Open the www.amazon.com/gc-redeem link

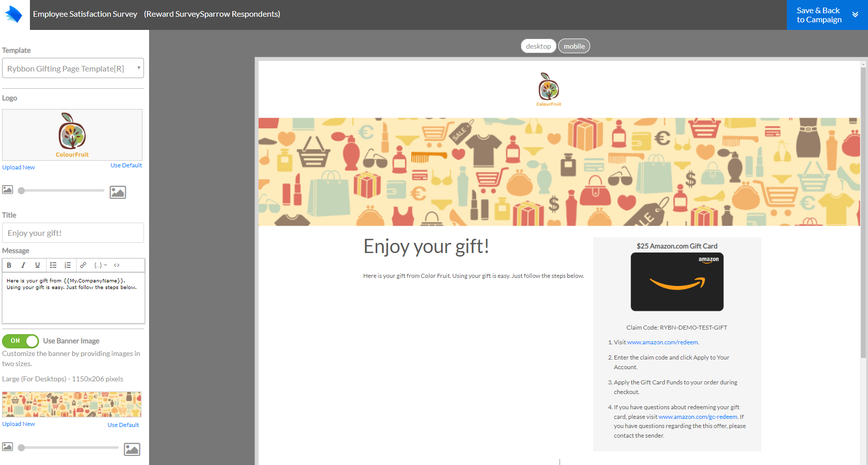click(698, 417)
